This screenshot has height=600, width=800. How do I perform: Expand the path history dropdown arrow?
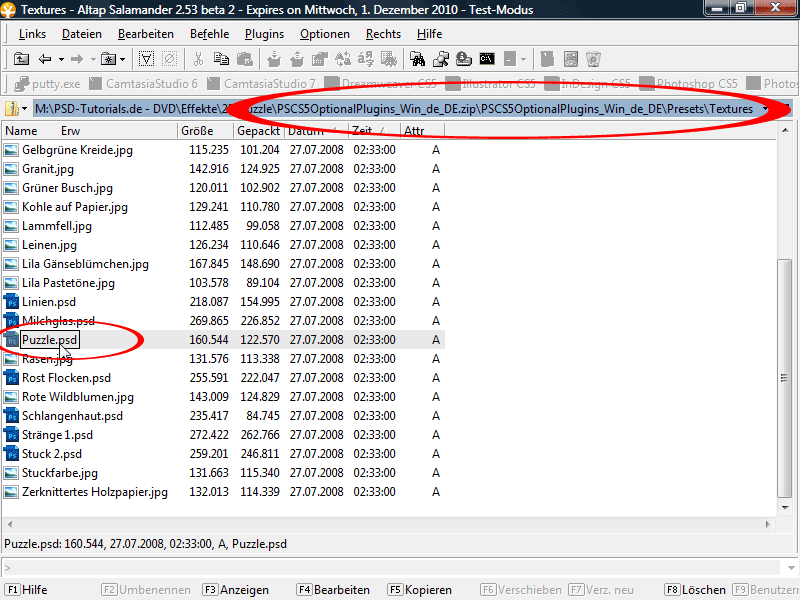pyautogui.click(x=765, y=109)
